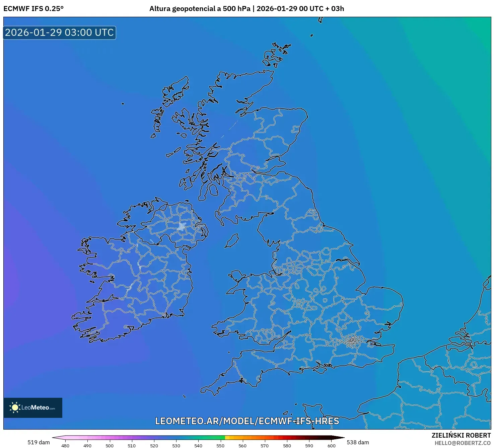The width and height of the screenshot is (494, 448).
Task: Click the 530 value on the color scale
Action: (x=177, y=446)
